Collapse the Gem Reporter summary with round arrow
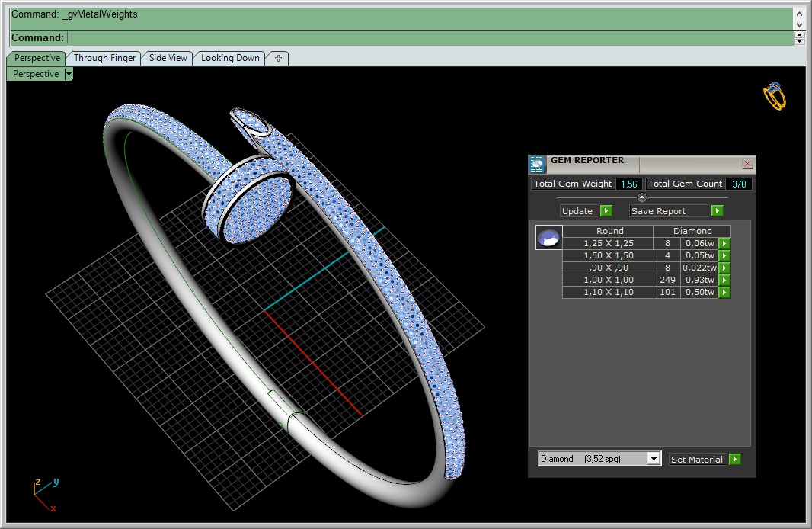This screenshot has height=529, width=812. [641, 197]
